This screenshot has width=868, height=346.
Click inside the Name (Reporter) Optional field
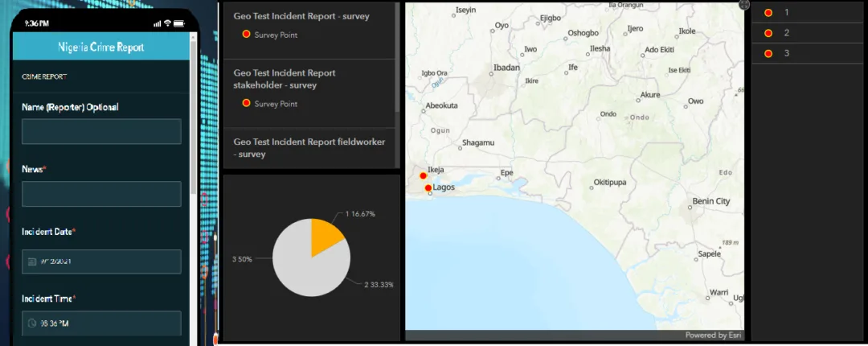coord(101,131)
